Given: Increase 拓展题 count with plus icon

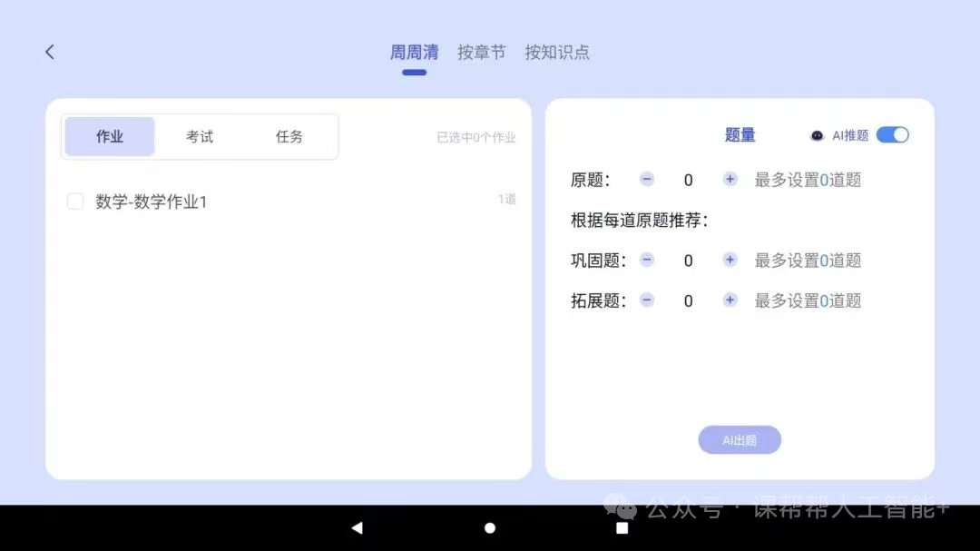Looking at the screenshot, I should point(730,300).
